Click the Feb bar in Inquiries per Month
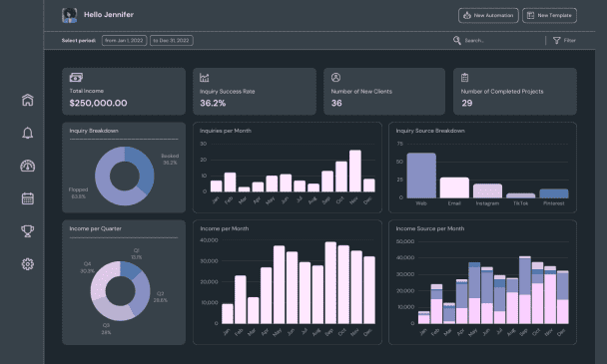Screen dimensions: 607x364 point(230,182)
